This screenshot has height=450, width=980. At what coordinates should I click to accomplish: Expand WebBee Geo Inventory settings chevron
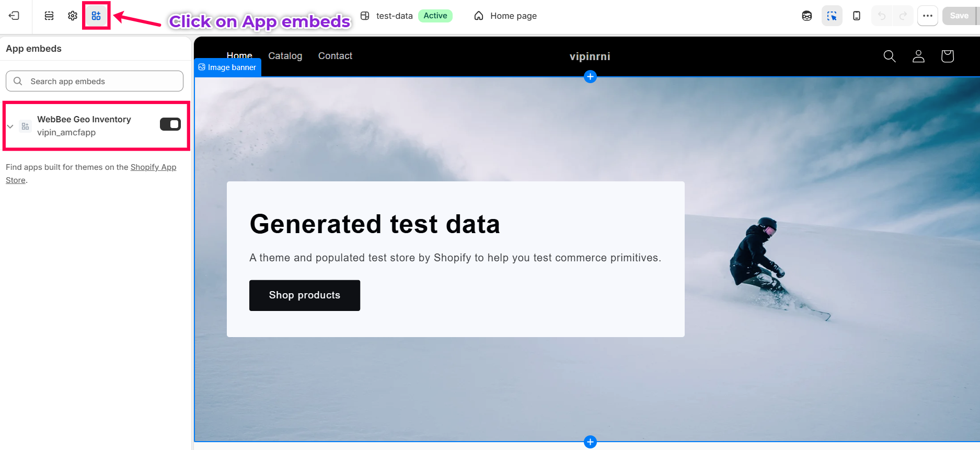click(x=10, y=126)
